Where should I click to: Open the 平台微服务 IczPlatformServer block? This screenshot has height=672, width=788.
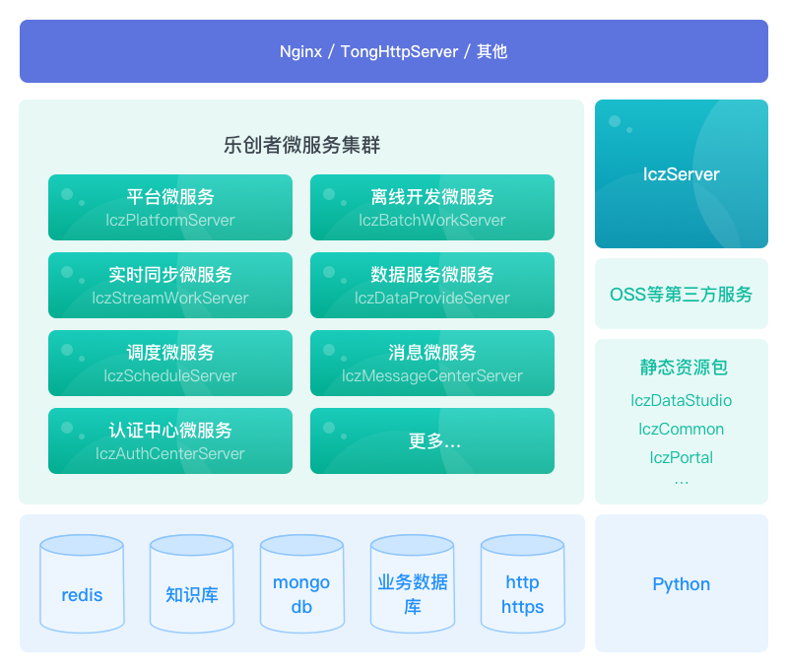tap(170, 207)
